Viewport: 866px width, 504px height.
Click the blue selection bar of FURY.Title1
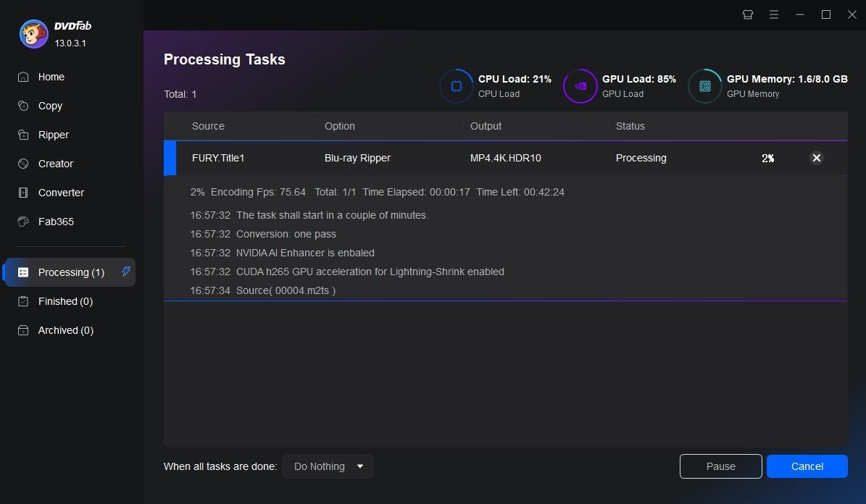click(x=170, y=159)
